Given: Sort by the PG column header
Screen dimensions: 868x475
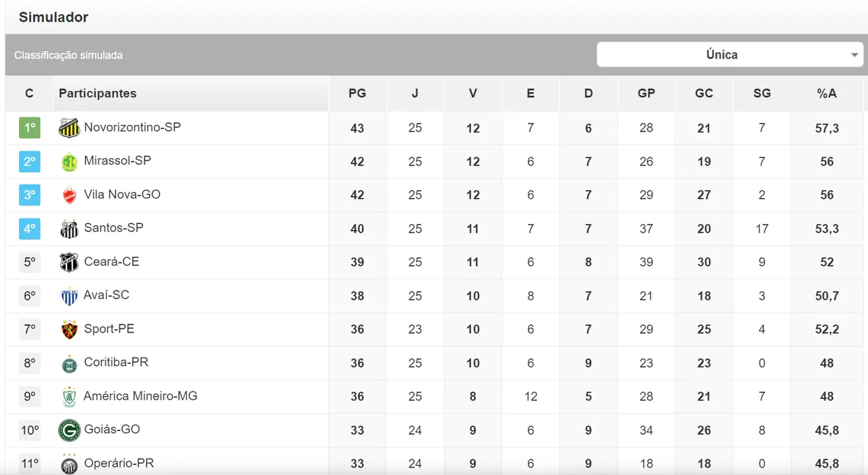Looking at the screenshot, I should pos(357,94).
